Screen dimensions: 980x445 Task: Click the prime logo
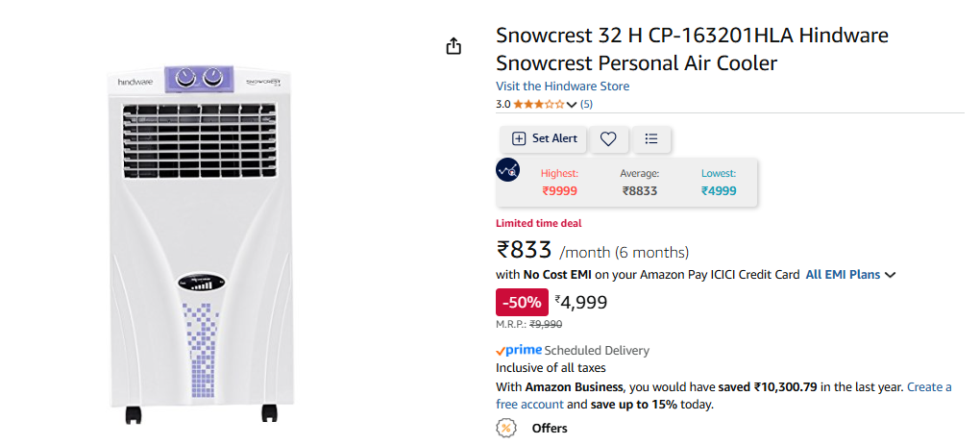click(519, 350)
